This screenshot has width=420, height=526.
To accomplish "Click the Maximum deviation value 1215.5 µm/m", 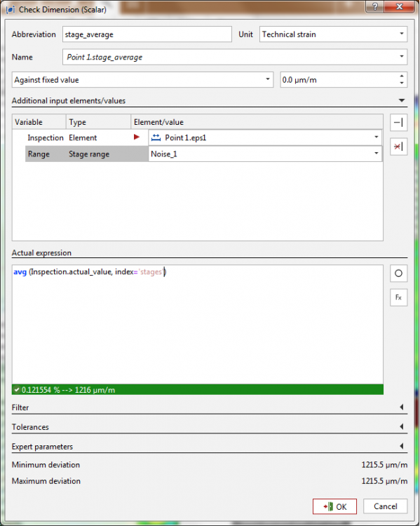I will coord(384,481).
